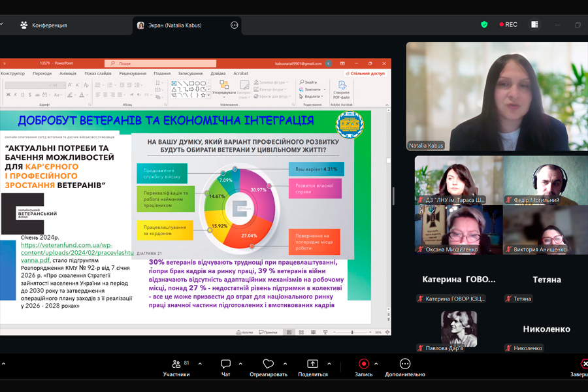The width and height of the screenshot is (588, 392).
Task: Expand the recording options chevron
Action: (x=376, y=363)
